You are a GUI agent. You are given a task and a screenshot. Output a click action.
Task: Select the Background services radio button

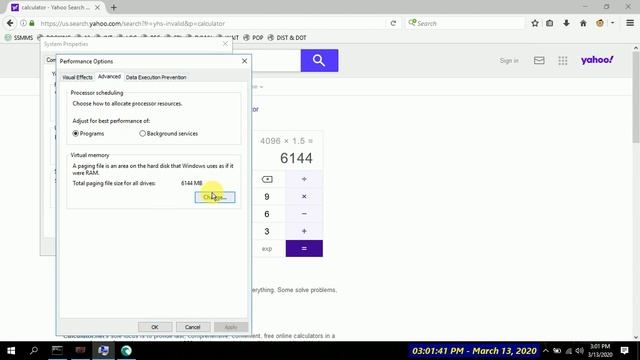pos(142,133)
